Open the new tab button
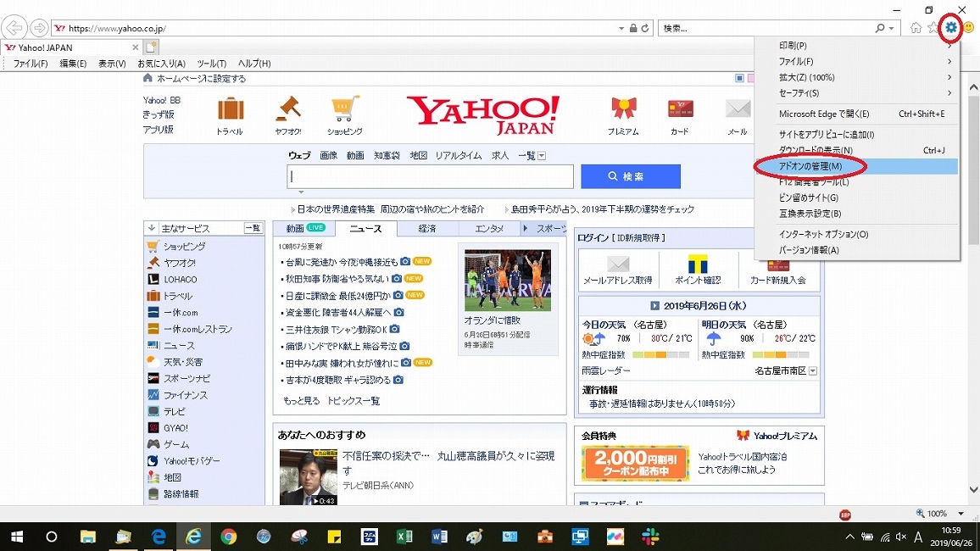The image size is (980, 551). (x=151, y=47)
